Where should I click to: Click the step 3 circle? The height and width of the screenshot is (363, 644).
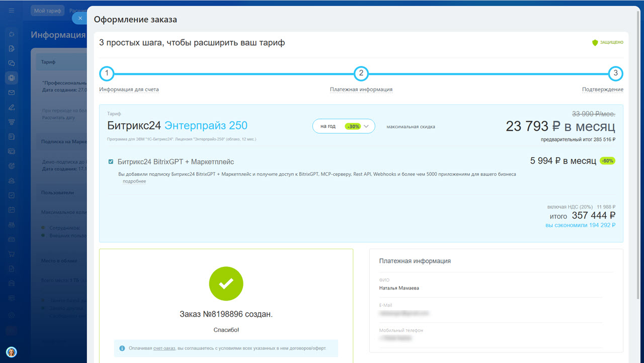point(615,74)
